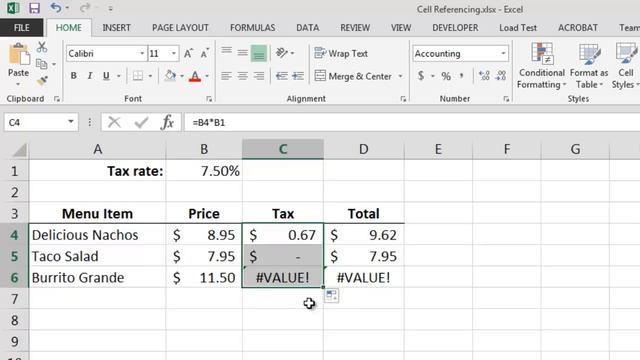Click the Increase Decimal icon
This screenshot has height=360, width=640.
click(484, 76)
